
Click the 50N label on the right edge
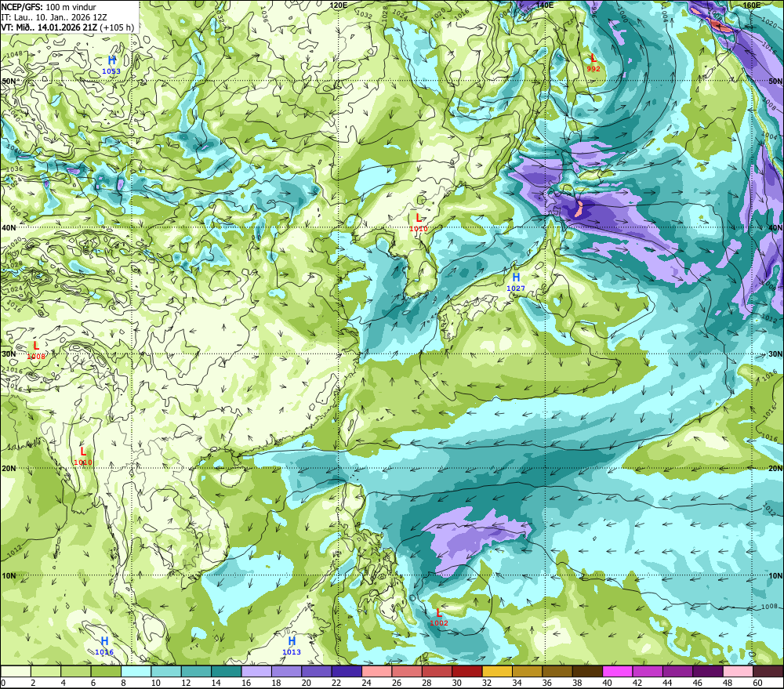pyautogui.click(x=775, y=81)
